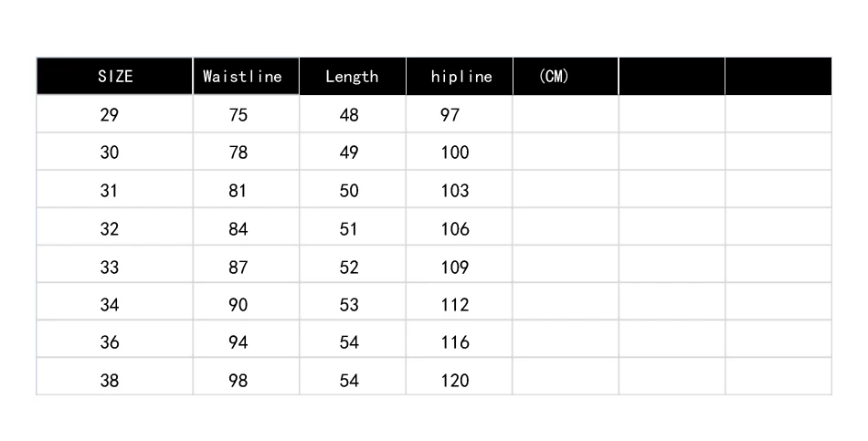Image resolution: width=868 pixels, height=441 pixels.
Task: Click the length value 52
Action: pos(349,268)
